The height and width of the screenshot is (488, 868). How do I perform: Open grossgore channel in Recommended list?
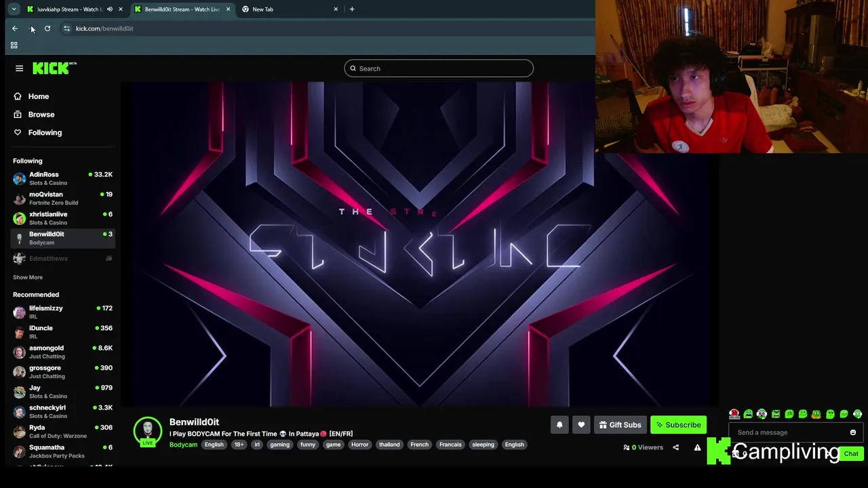click(x=63, y=371)
